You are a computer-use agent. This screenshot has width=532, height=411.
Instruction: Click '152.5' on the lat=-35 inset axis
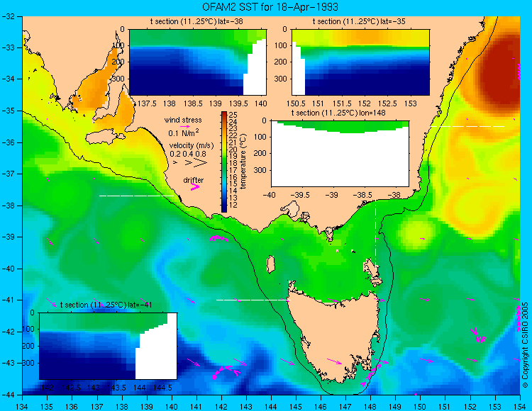pyautogui.click(x=387, y=103)
